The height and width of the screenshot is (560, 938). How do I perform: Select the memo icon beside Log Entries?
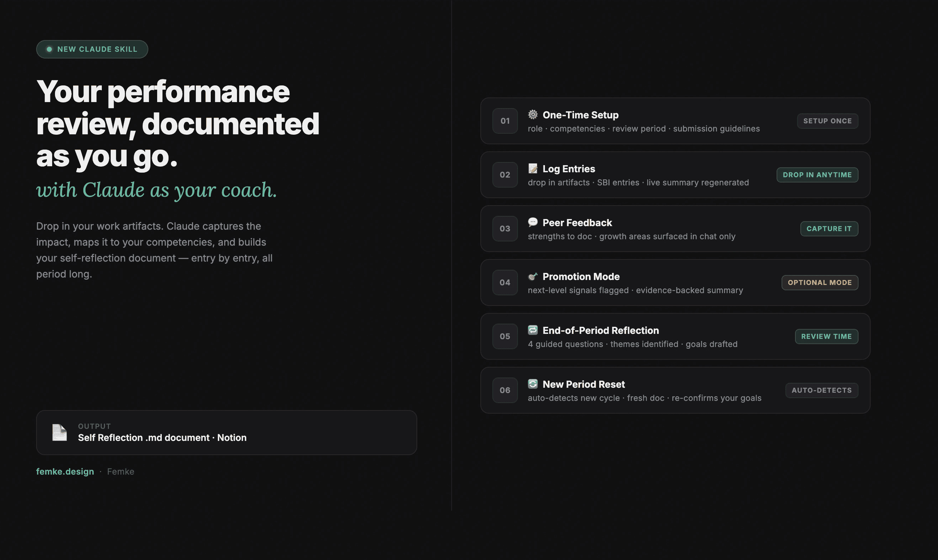tap(532, 168)
